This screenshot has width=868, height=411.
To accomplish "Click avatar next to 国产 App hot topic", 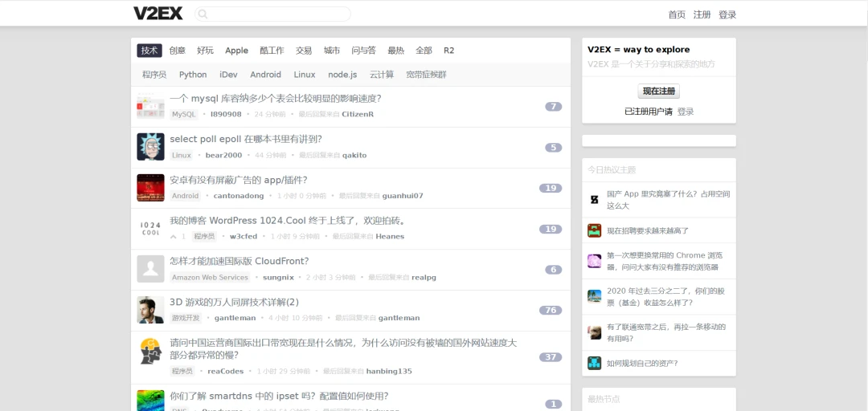I will pos(594,199).
